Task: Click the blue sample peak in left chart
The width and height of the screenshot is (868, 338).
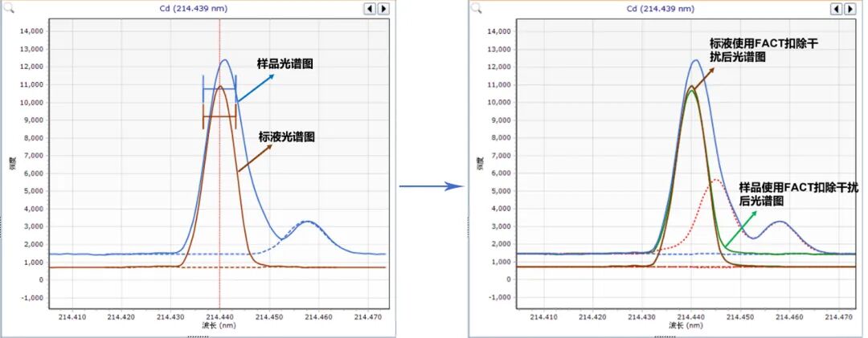Action: point(224,59)
